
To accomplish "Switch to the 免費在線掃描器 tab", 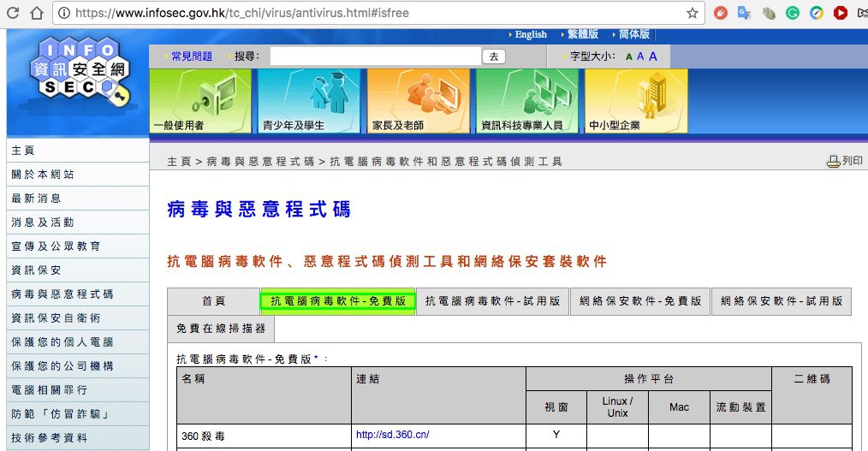I will click(221, 328).
